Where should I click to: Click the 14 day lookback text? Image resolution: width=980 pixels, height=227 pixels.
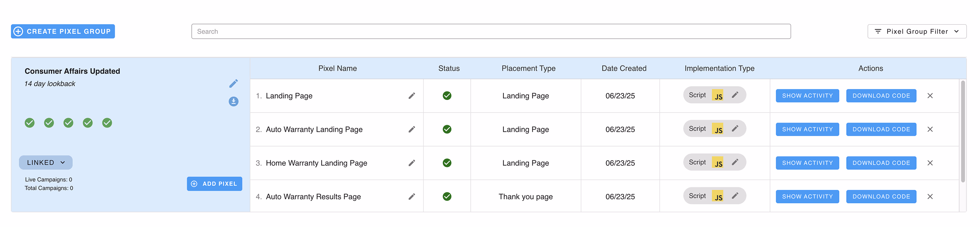[50, 84]
